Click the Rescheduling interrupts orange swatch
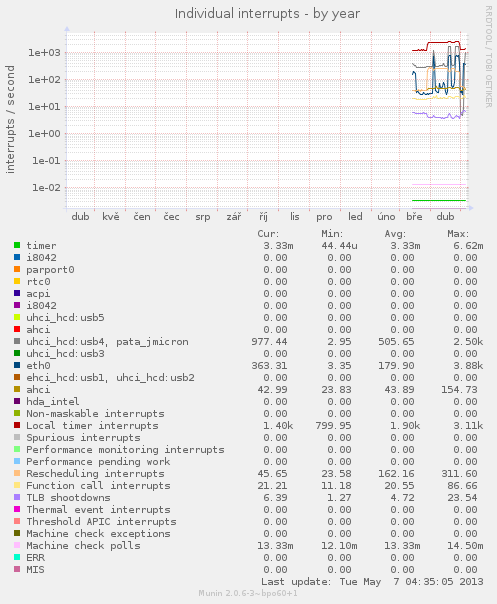This screenshot has width=497, height=604. pos(17,473)
